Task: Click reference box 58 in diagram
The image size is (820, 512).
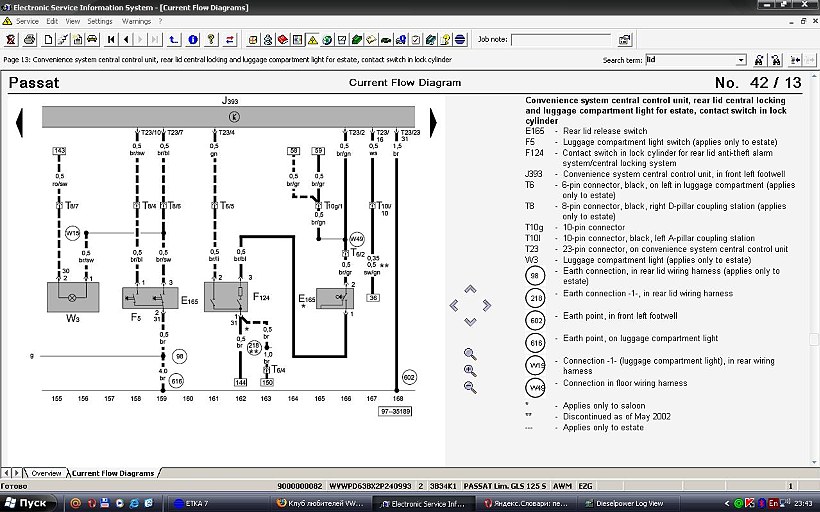Action: tap(293, 151)
